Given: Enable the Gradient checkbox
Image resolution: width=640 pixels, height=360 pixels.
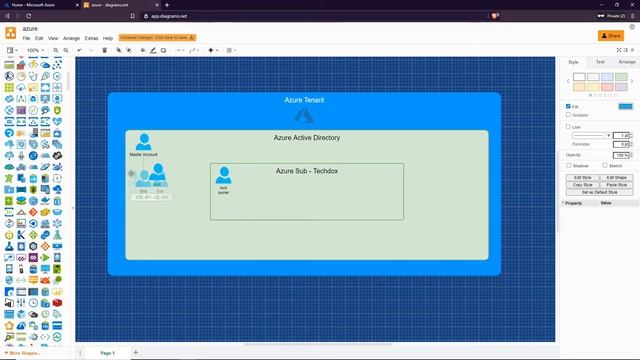Looking at the screenshot, I should 568,115.
